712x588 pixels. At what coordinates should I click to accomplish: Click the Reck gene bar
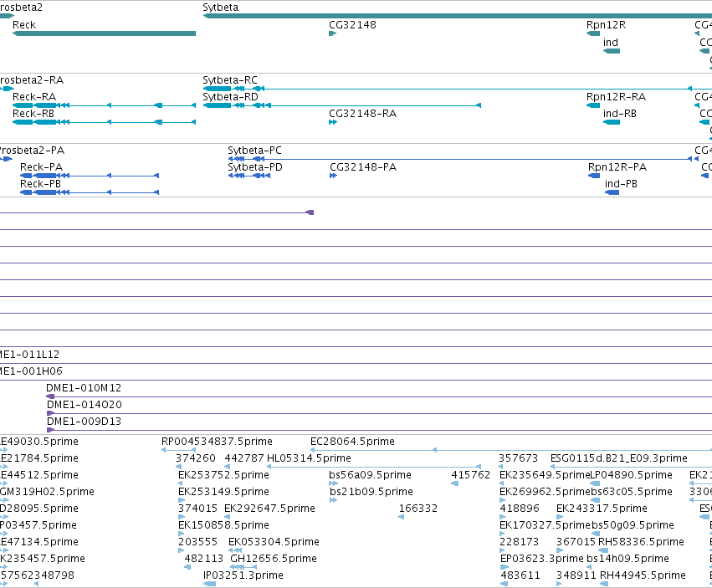click(x=104, y=33)
